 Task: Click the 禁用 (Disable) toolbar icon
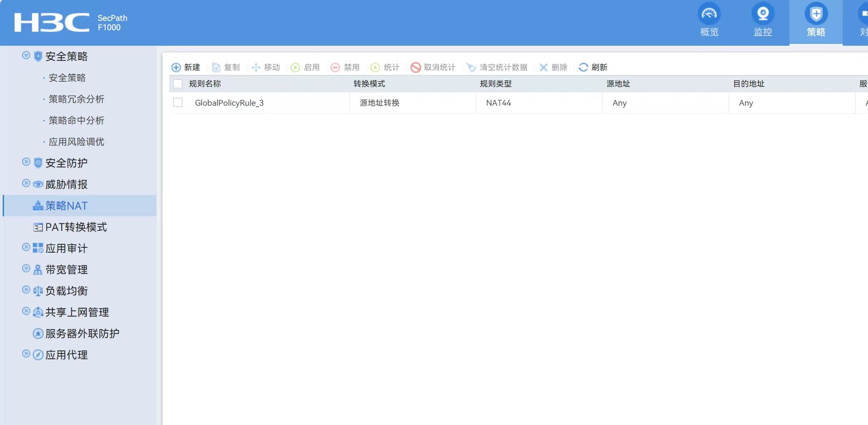[x=335, y=68]
